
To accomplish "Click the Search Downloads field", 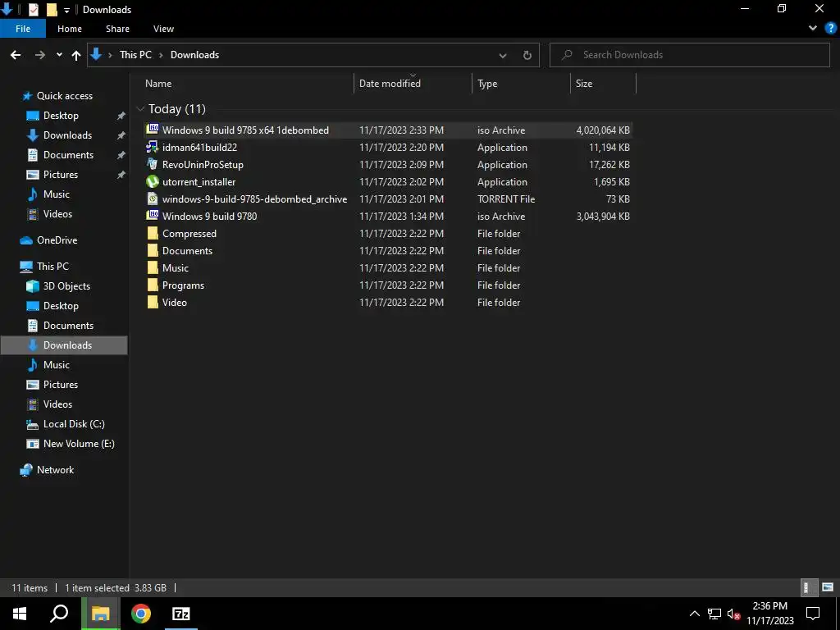I will click(x=689, y=55).
